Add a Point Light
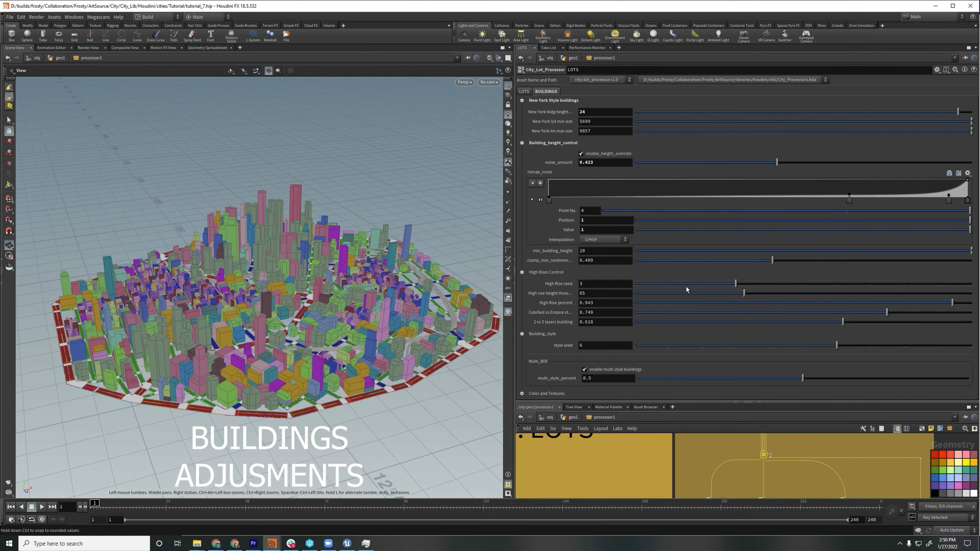The height and width of the screenshot is (551, 980). tap(482, 36)
